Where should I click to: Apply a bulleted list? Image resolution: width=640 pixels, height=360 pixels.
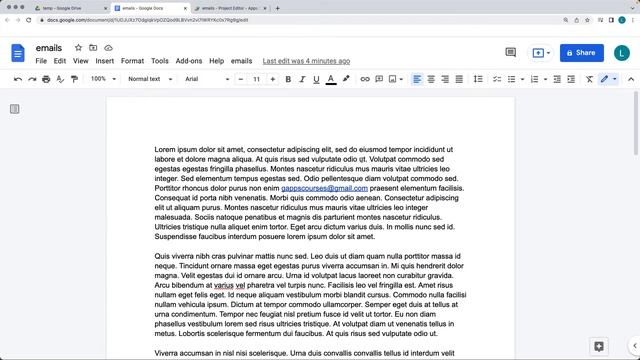[511, 79]
